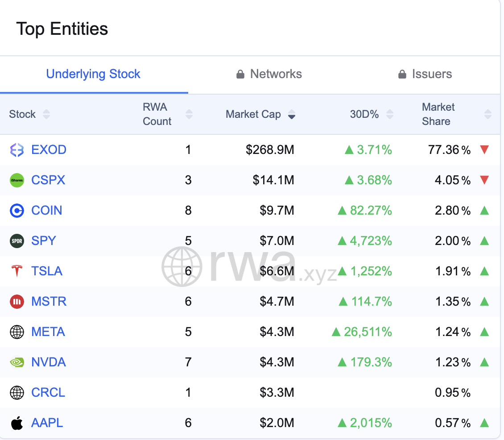504x440 pixels.
Task: Sort table by Market Share arrows
Action: coord(487,114)
